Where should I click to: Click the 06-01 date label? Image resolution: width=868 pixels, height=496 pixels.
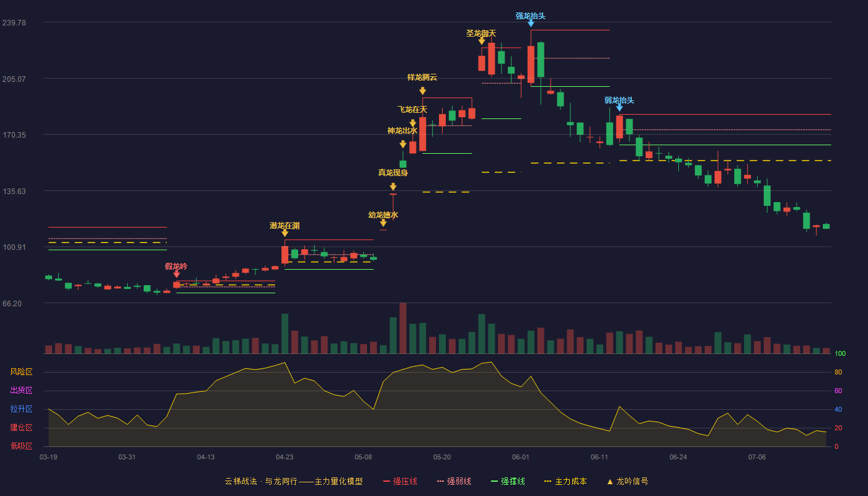(x=521, y=457)
